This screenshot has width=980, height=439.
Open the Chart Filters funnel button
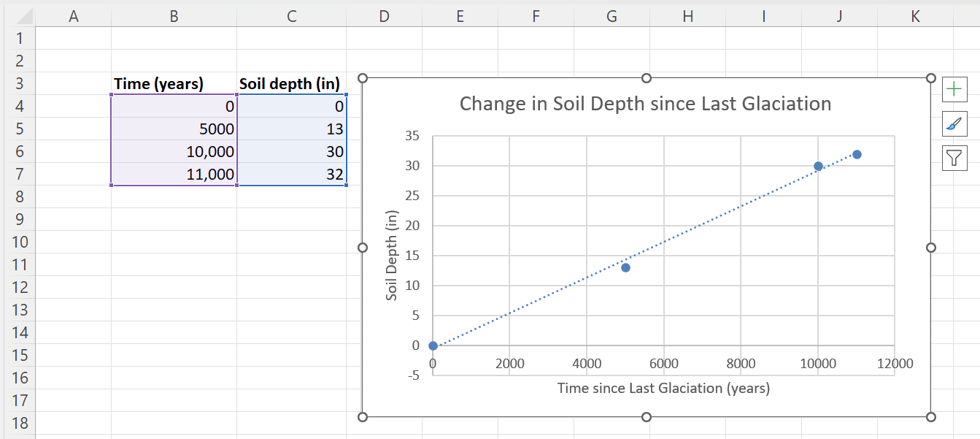point(954,157)
